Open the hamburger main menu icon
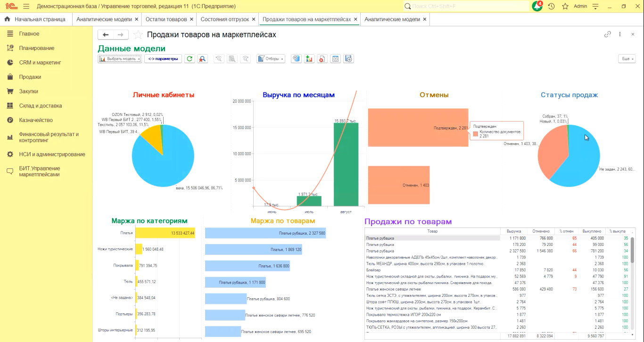The width and height of the screenshot is (644, 342). (x=26, y=7)
